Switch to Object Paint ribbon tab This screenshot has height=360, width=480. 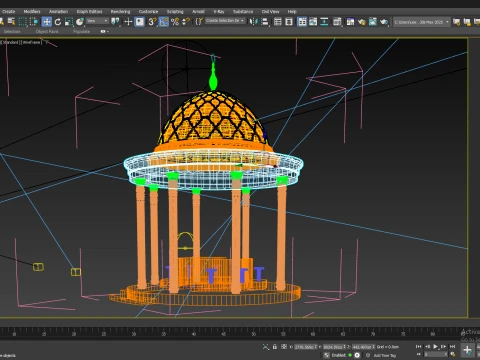click(x=47, y=31)
